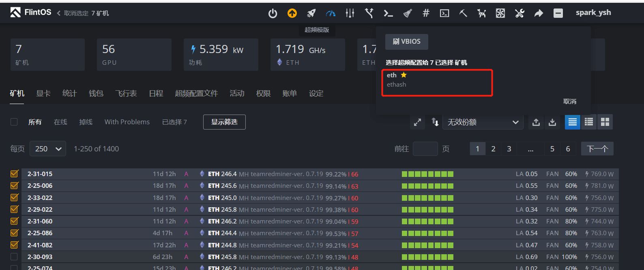The height and width of the screenshot is (270, 644).
Task: Switch to the 统计 tab
Action: click(x=70, y=94)
